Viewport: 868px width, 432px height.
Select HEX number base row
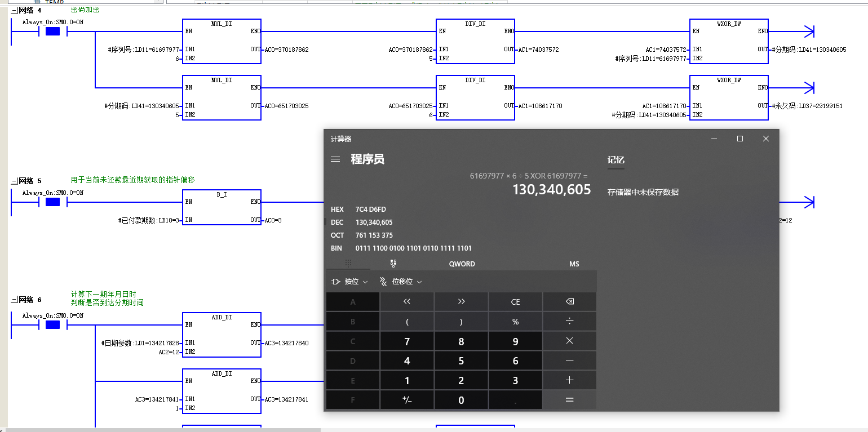(460, 210)
